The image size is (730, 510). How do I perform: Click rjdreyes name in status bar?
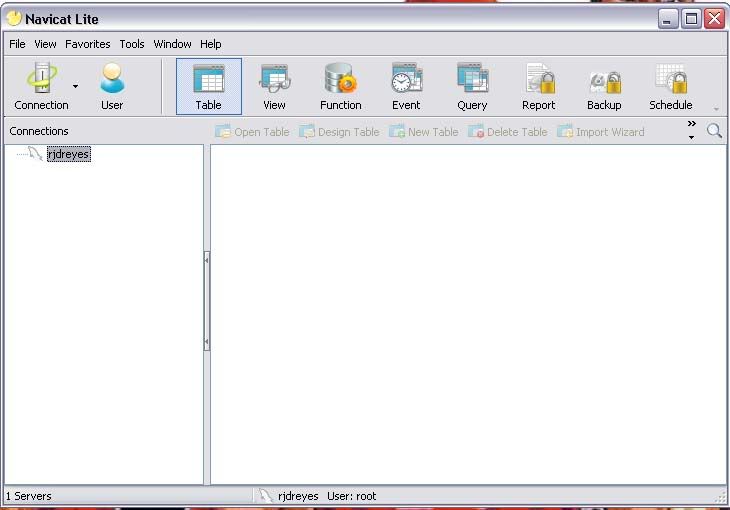point(298,496)
